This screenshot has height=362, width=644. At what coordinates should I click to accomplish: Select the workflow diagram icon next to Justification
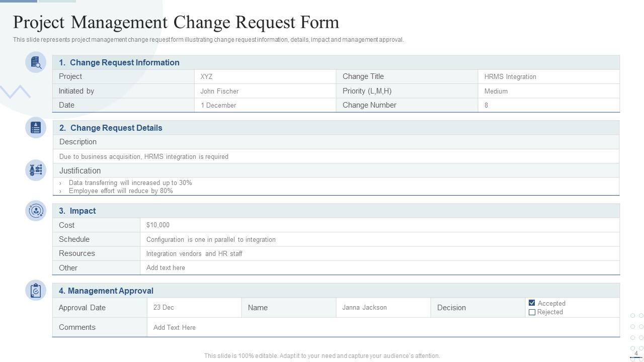[35, 170]
